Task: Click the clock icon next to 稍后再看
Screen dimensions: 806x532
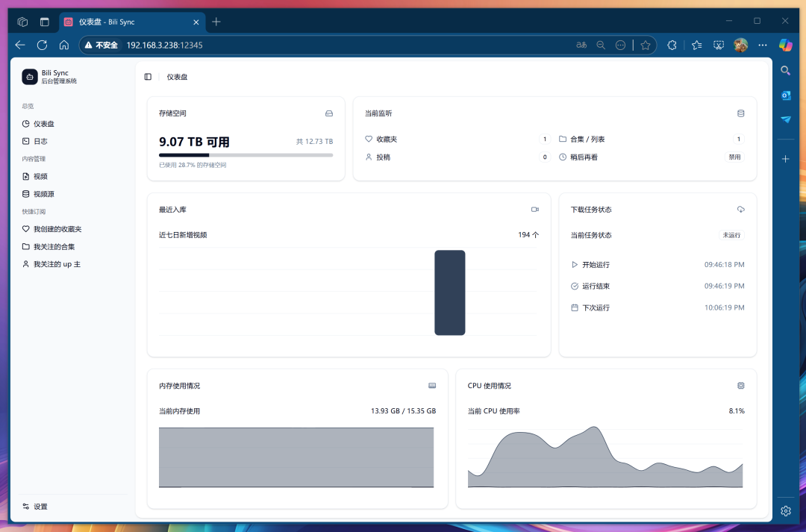Action: [563, 157]
